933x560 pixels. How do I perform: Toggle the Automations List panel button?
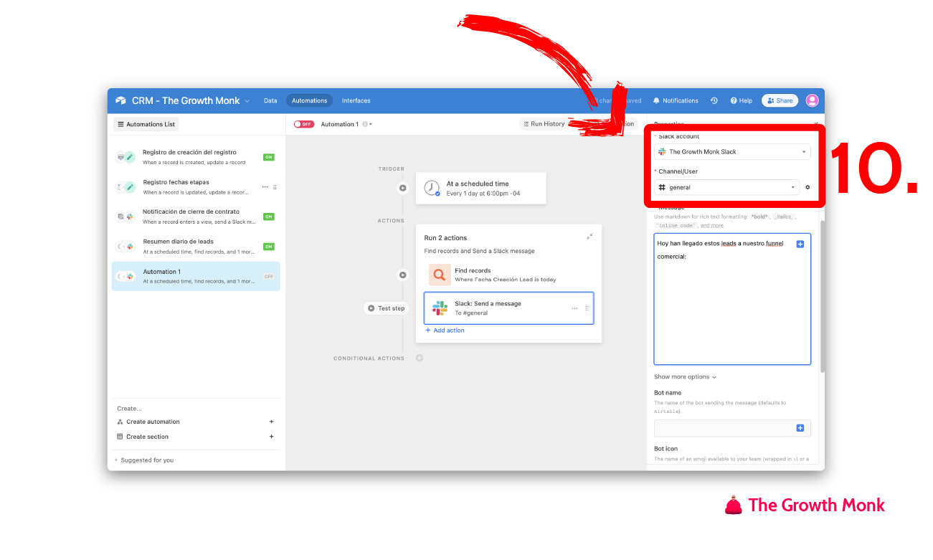[146, 124]
